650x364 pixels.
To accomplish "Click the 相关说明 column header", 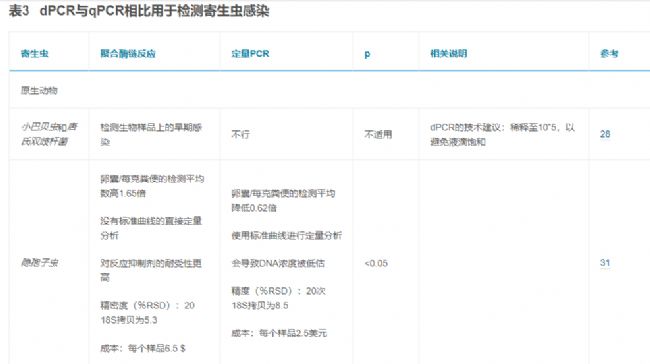I will pos(449,53).
